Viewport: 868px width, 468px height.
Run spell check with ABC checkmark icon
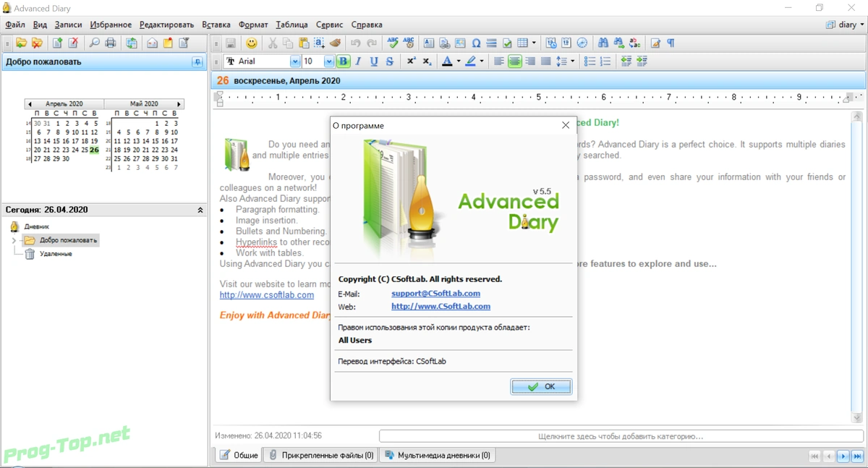[393, 43]
